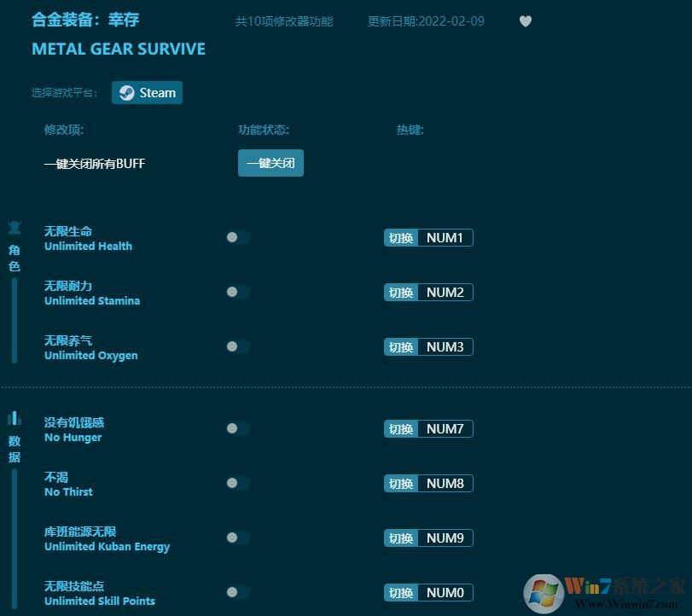Image resolution: width=692 pixels, height=616 pixels.
Task: Click the NUM0 hotkey field
Action: tap(445, 593)
